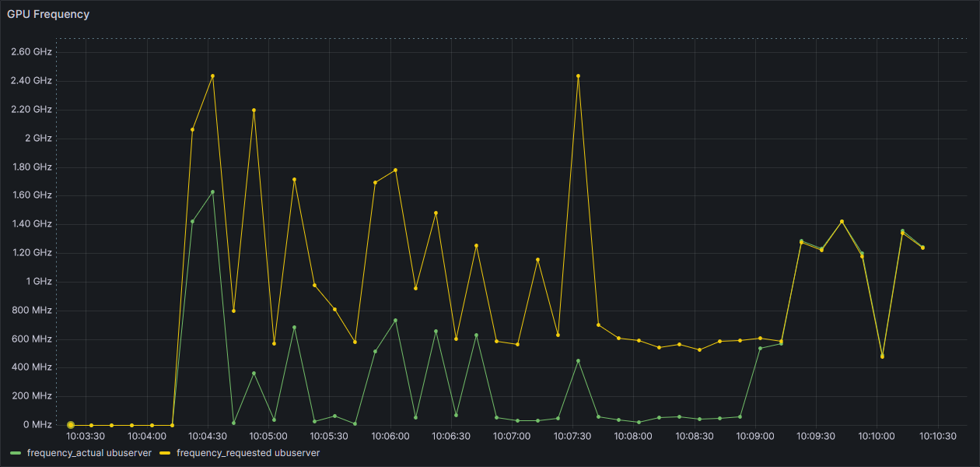Click the low dip point near 10:10:00
The width and height of the screenshot is (980, 467).
(x=882, y=356)
